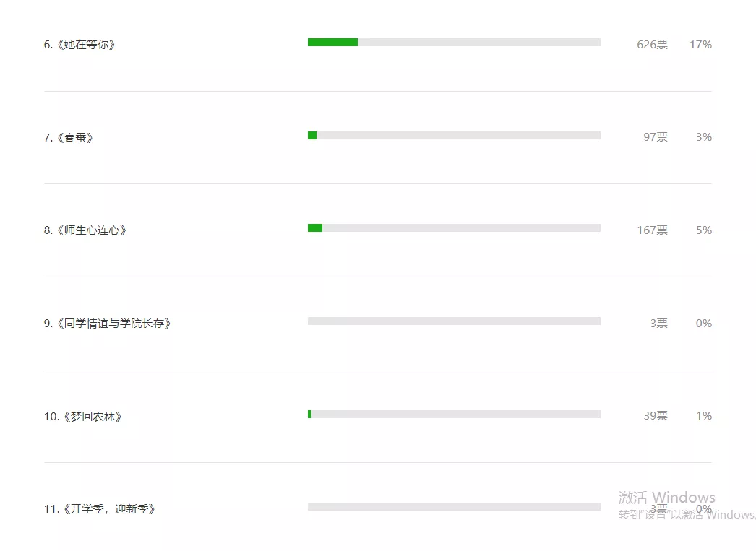The width and height of the screenshot is (756, 551).
Task: Choose the 8.《师生心连心》 entry
Action: [85, 230]
